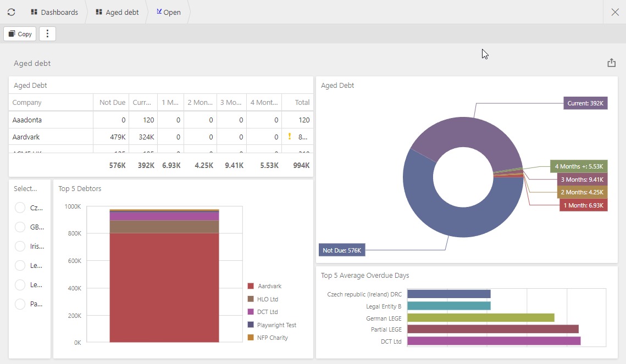Select the Aardvark company row
The image size is (626, 364).
tap(161, 137)
